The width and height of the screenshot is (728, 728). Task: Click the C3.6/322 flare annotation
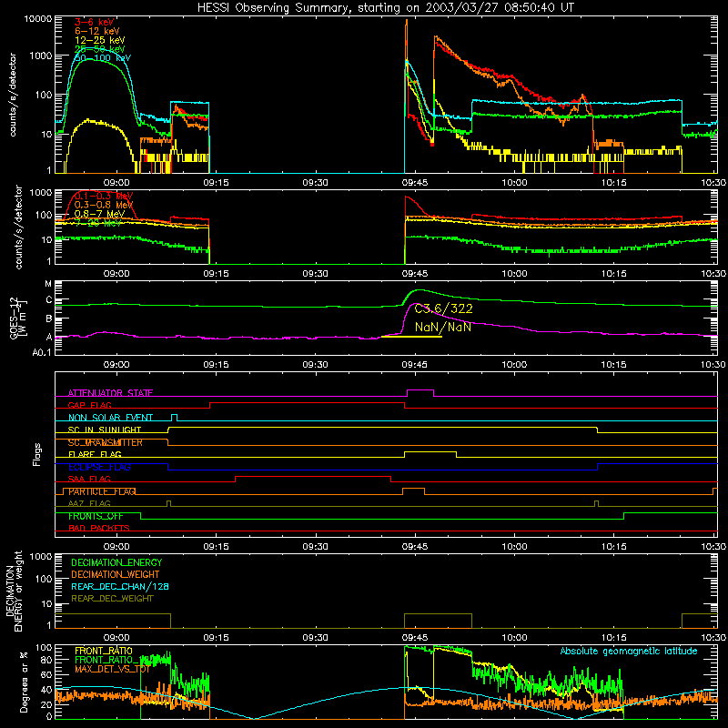tap(443, 308)
